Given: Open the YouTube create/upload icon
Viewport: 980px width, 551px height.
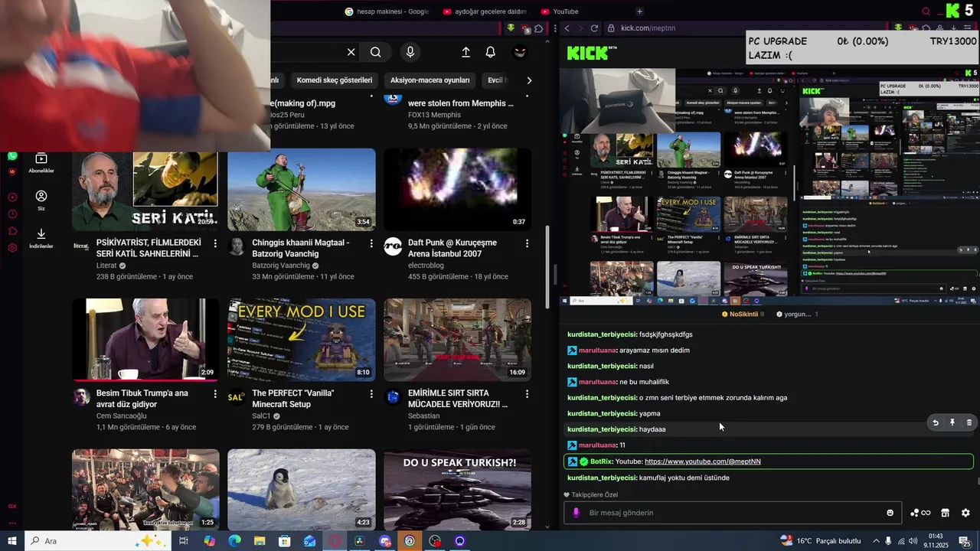Looking at the screenshot, I should (x=465, y=52).
